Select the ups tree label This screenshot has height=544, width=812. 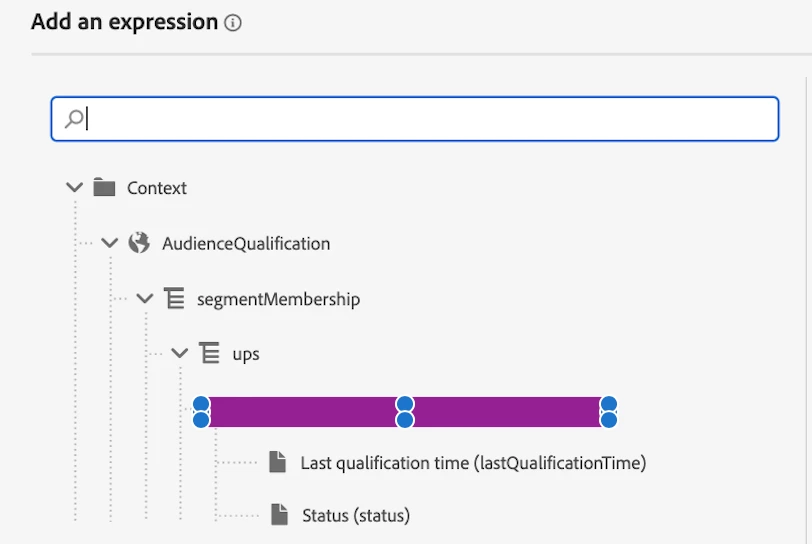(246, 354)
